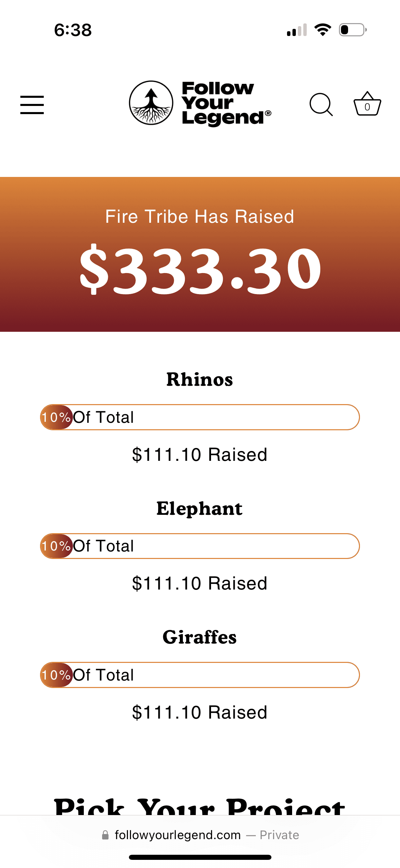Select the Rhinos project heading
This screenshot has width=400, height=868.
point(199,379)
